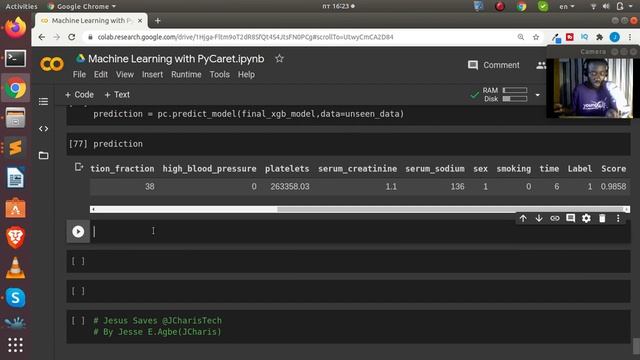
Task: Bookmark this page star icon
Action: [x=536, y=37]
